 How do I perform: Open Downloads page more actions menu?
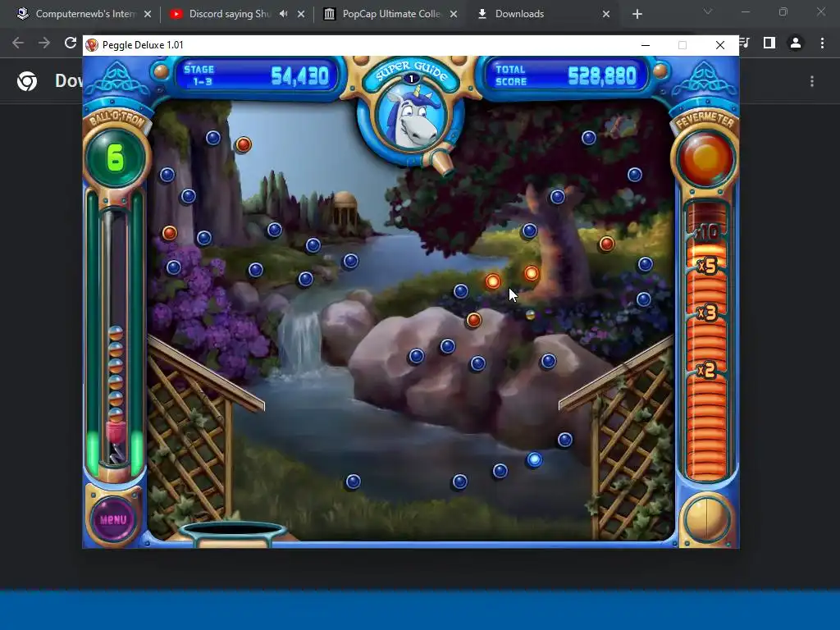(x=812, y=81)
